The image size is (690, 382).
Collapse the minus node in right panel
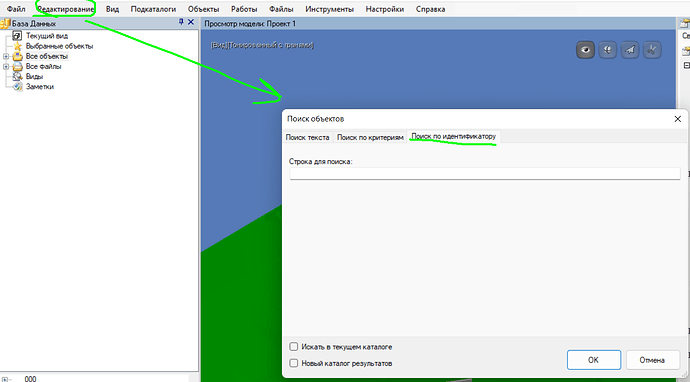686,66
